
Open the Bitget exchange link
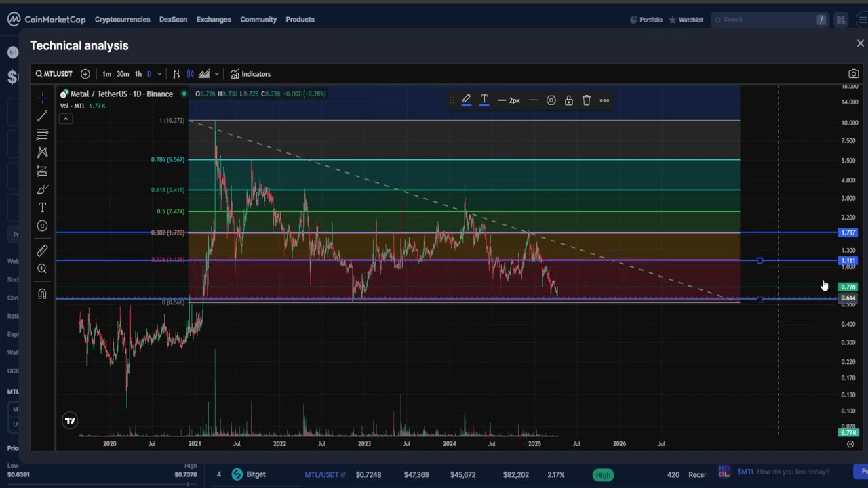(x=248, y=474)
